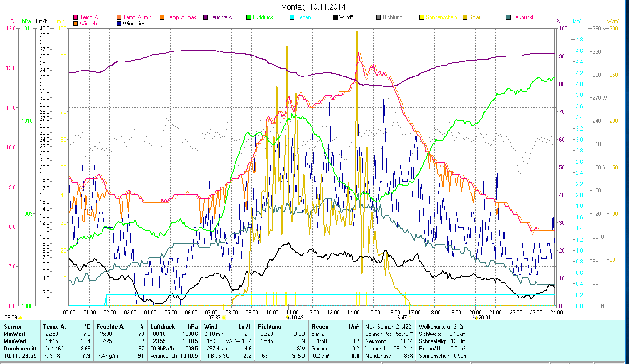Click the 'Luftdruck' table column header

pyautogui.click(x=163, y=327)
